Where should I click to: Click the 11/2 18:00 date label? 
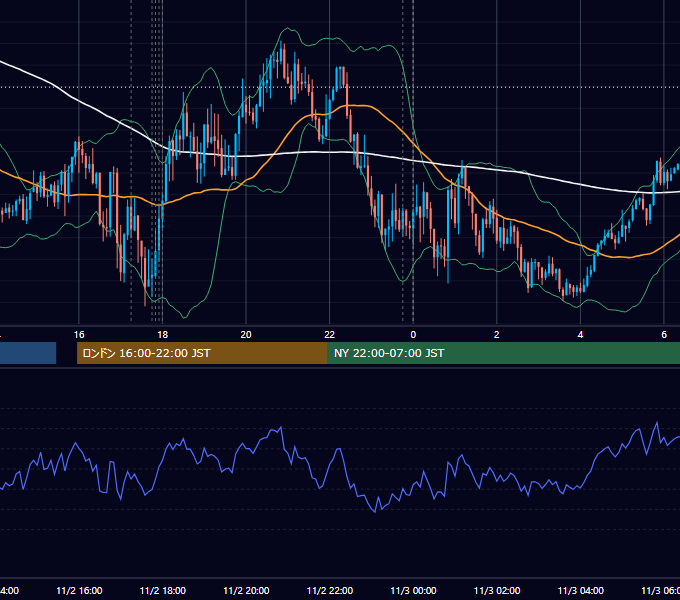[163, 590]
